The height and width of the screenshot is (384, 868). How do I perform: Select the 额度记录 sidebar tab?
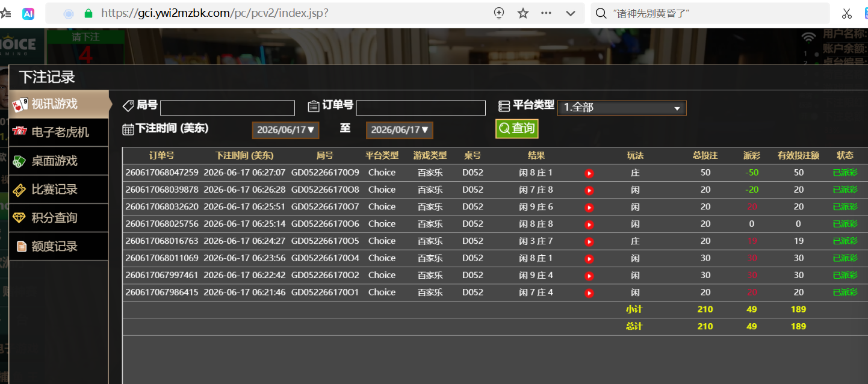(x=59, y=246)
